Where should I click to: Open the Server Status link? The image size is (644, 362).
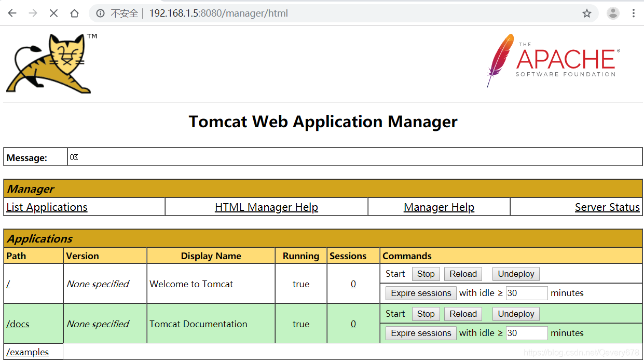coord(607,207)
